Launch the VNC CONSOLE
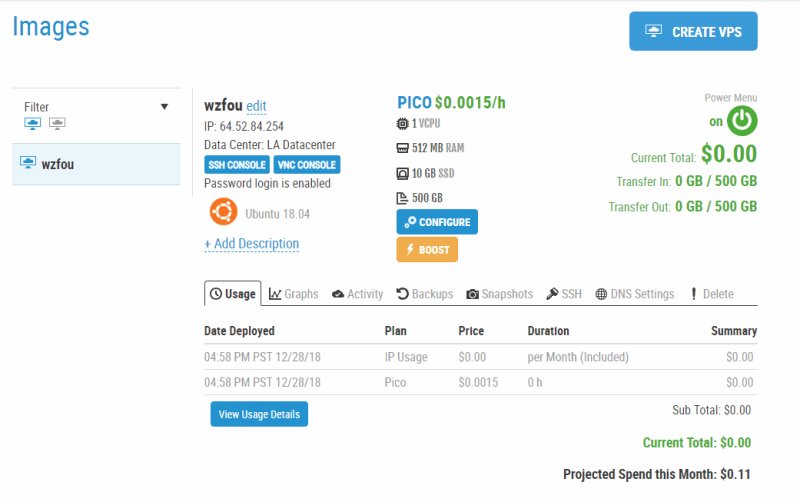This screenshot has height=502, width=800. (307, 165)
